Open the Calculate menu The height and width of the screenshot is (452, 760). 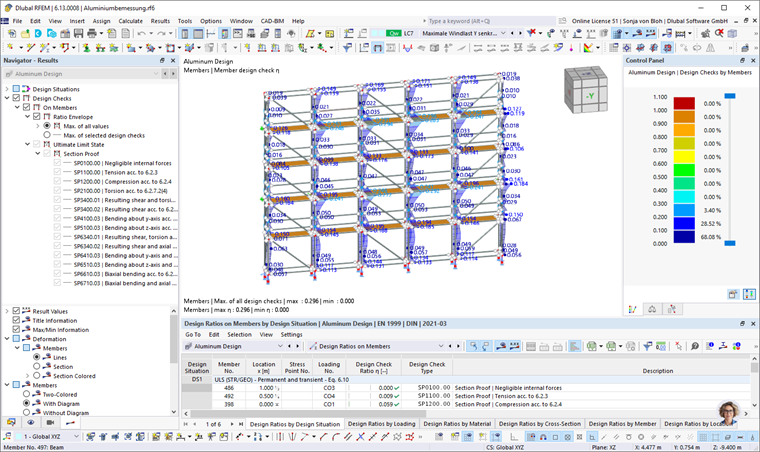coord(130,20)
